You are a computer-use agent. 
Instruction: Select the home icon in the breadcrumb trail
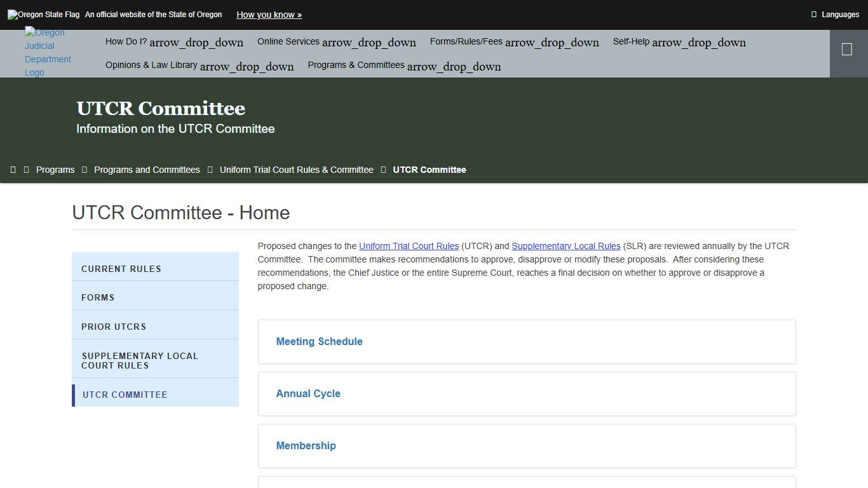(13, 169)
